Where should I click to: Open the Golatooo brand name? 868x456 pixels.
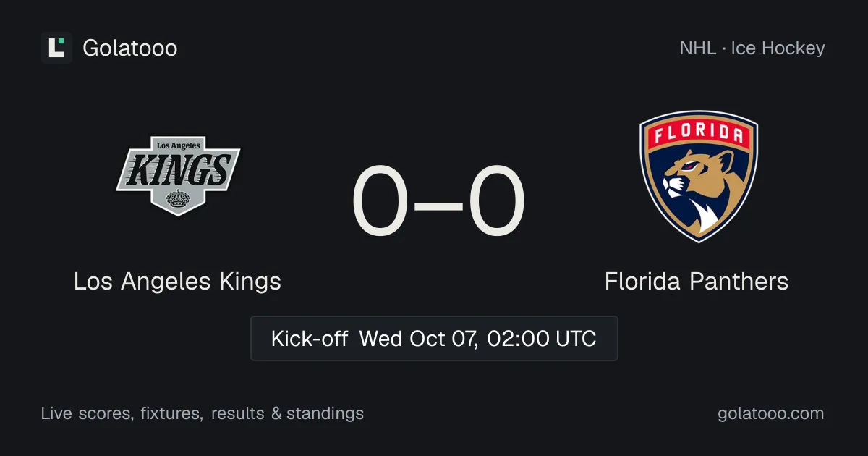(x=130, y=48)
